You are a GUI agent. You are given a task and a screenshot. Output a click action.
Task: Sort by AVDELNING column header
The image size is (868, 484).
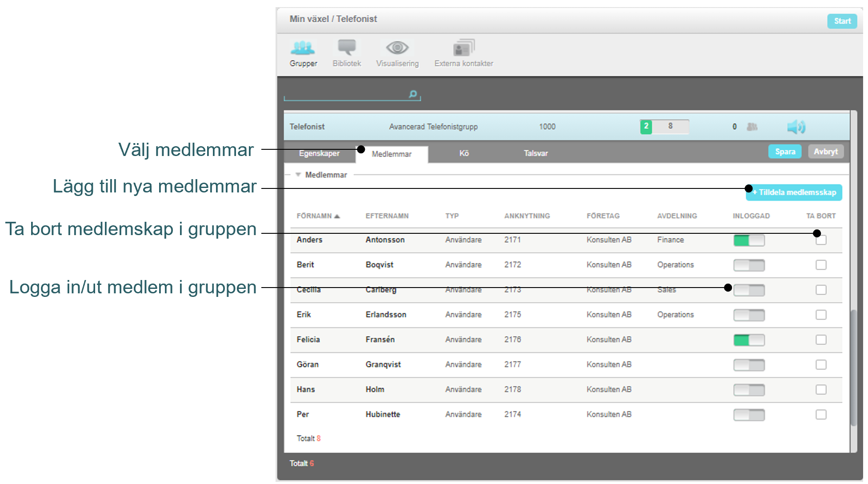pos(677,216)
